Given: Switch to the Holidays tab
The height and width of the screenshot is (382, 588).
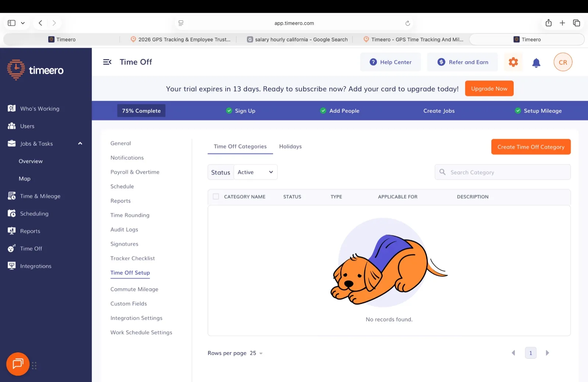Looking at the screenshot, I should [290, 146].
